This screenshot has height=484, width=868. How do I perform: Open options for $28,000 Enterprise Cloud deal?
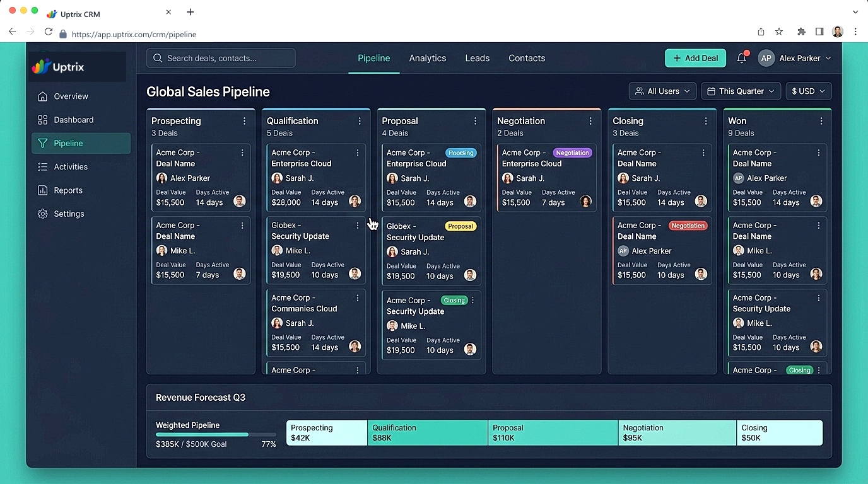pyautogui.click(x=358, y=153)
